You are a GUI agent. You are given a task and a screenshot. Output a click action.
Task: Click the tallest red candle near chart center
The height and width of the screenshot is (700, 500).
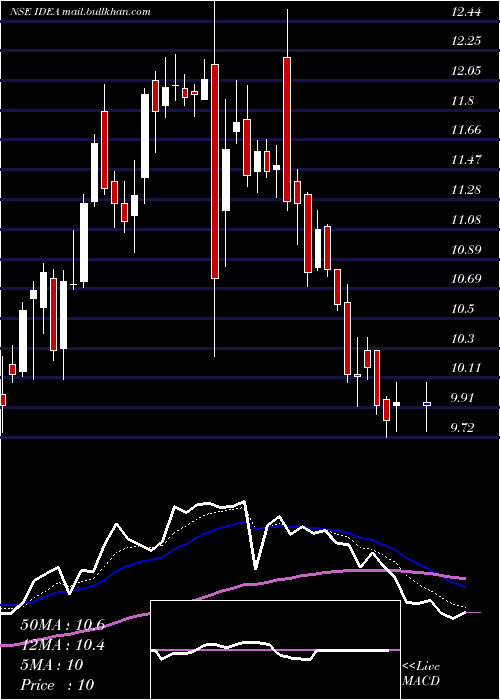tap(215, 171)
